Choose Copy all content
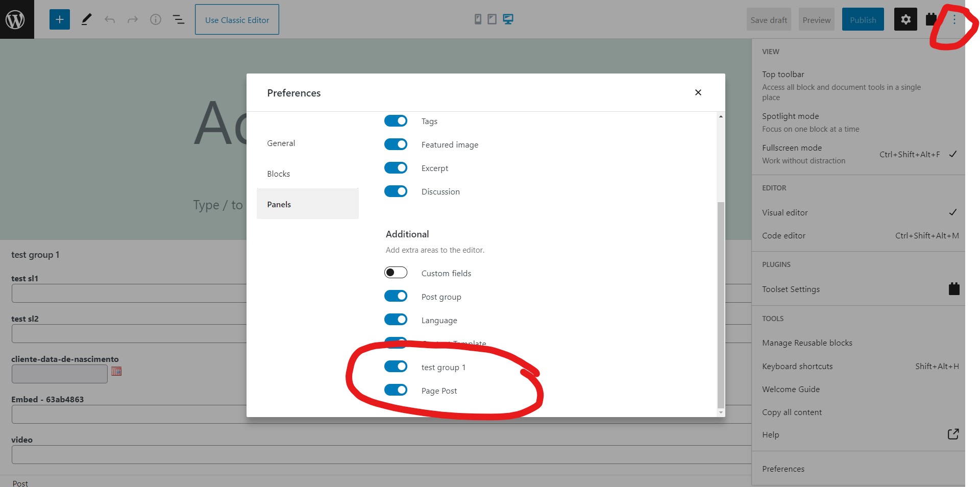Image resolution: width=980 pixels, height=487 pixels. click(x=859, y=412)
